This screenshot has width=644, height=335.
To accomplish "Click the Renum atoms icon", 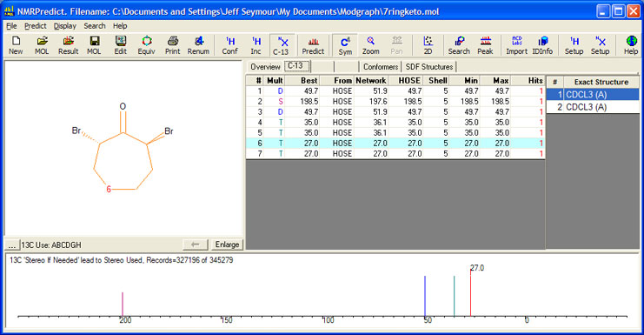I will click(198, 45).
